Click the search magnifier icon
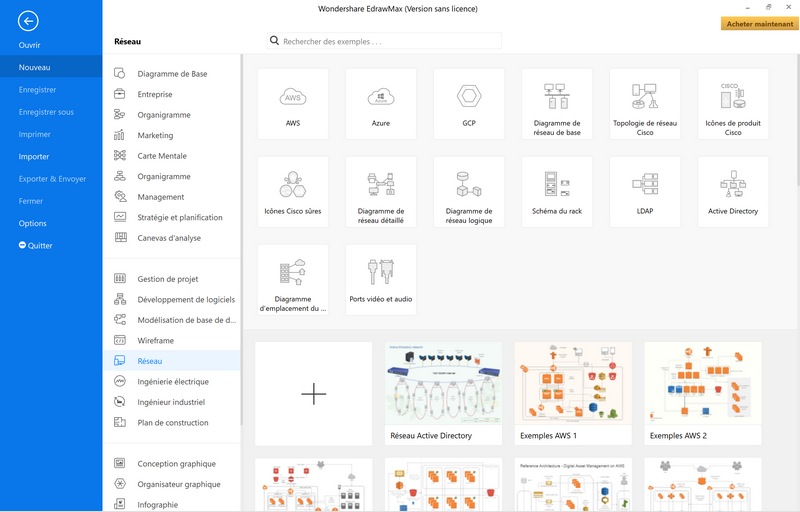The image size is (800, 512). point(274,41)
